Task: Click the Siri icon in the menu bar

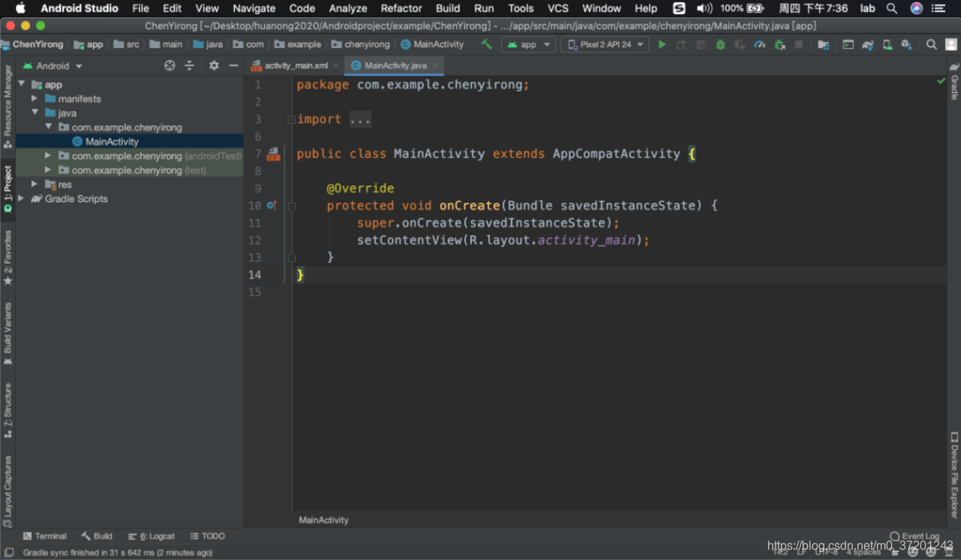Action: pyautogui.click(x=917, y=8)
